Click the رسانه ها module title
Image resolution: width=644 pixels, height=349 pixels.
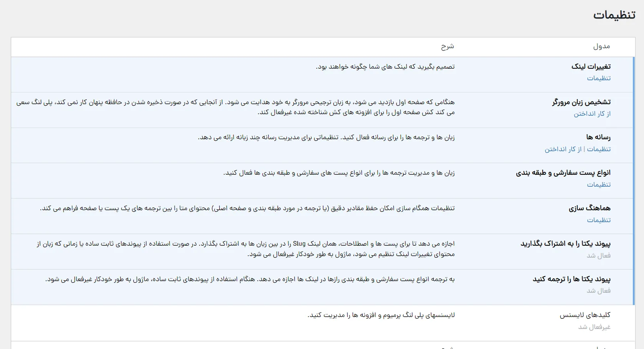point(598,137)
